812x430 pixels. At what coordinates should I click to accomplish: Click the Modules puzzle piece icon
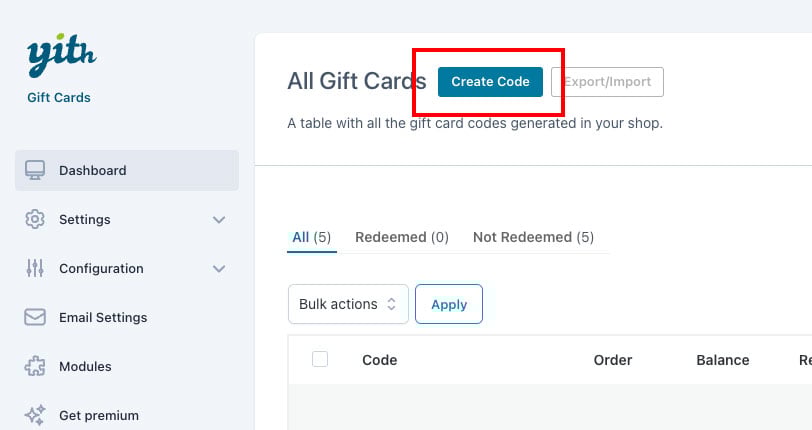click(x=35, y=366)
